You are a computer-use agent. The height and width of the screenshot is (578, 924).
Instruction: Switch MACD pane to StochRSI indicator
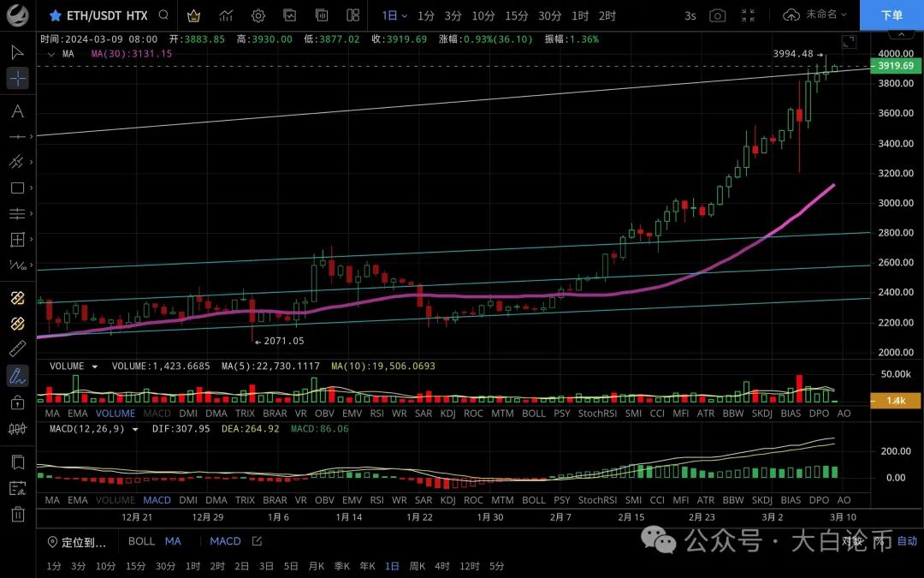tap(597, 500)
